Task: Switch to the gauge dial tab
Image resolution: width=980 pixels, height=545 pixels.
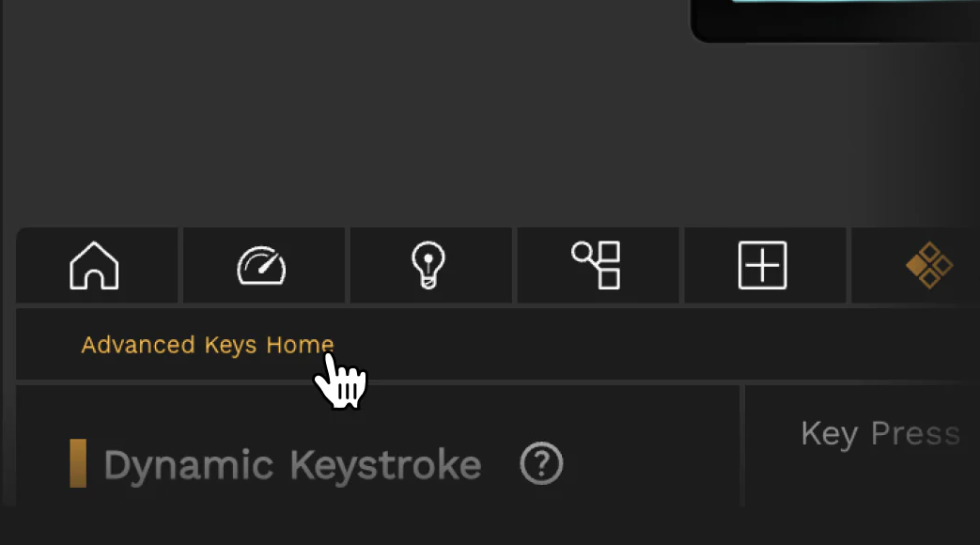Action: coord(264,266)
